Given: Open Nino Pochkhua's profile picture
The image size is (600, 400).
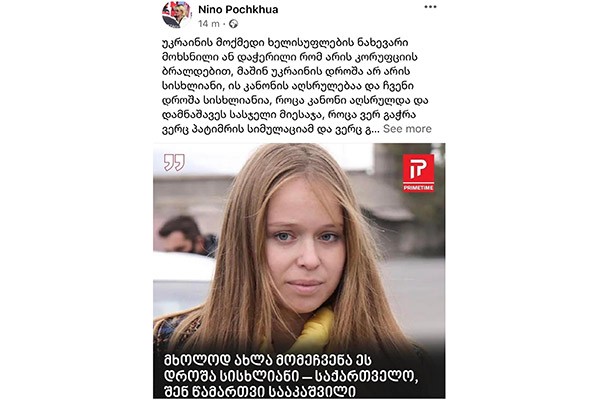Looking at the screenshot, I should pyautogui.click(x=176, y=14).
